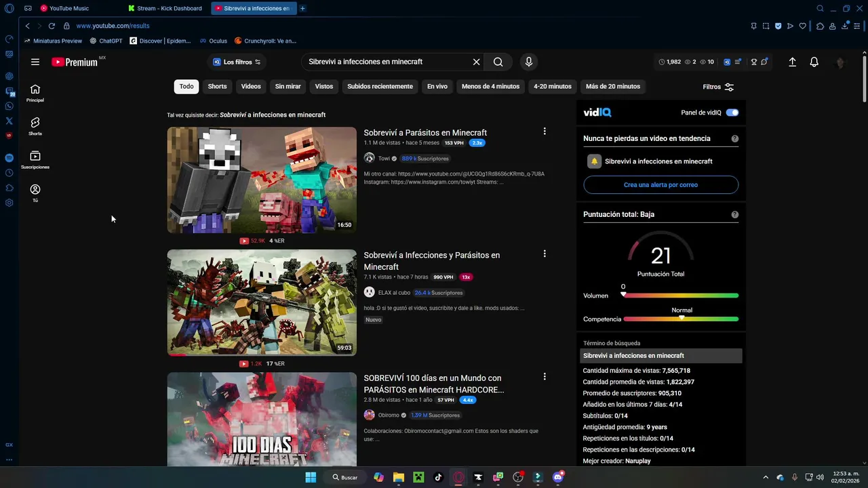
Task: Open File Explorer from the taskbar
Action: [x=399, y=477]
